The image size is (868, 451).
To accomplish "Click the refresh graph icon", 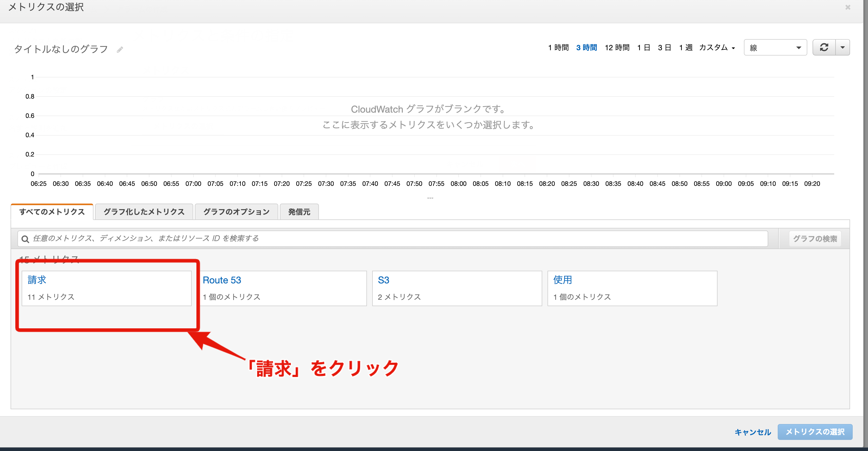I will point(824,47).
